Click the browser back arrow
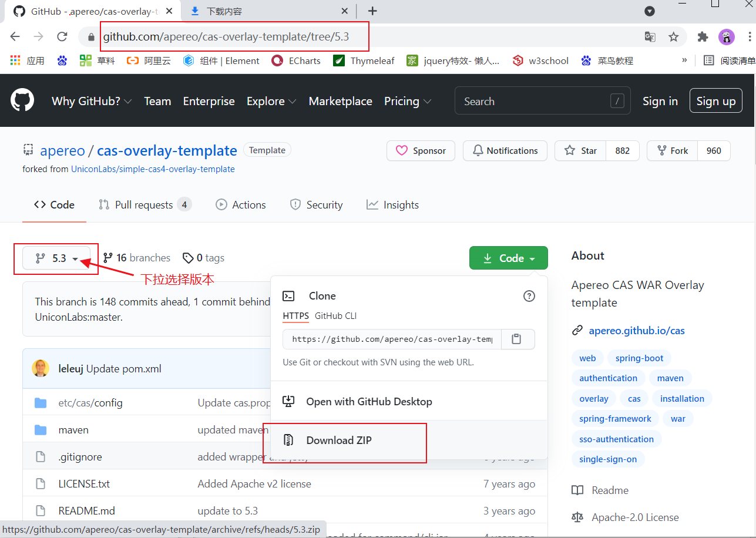The image size is (756, 538). click(x=15, y=37)
